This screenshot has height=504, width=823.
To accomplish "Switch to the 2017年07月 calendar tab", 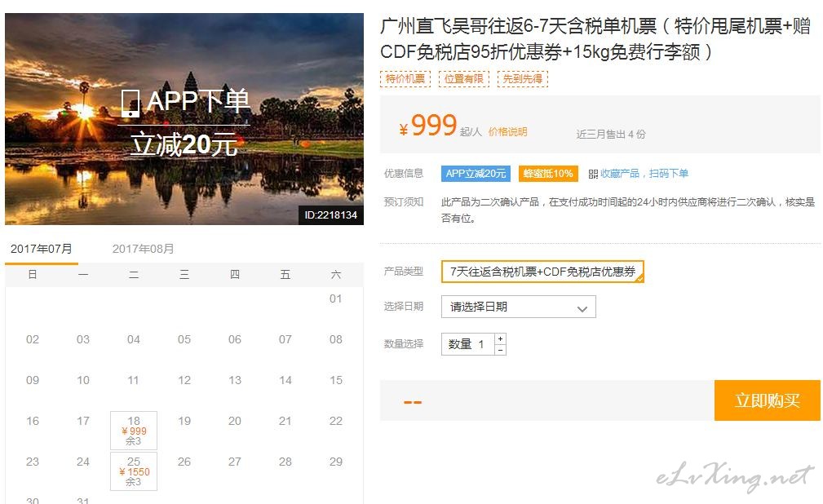I will (42, 249).
